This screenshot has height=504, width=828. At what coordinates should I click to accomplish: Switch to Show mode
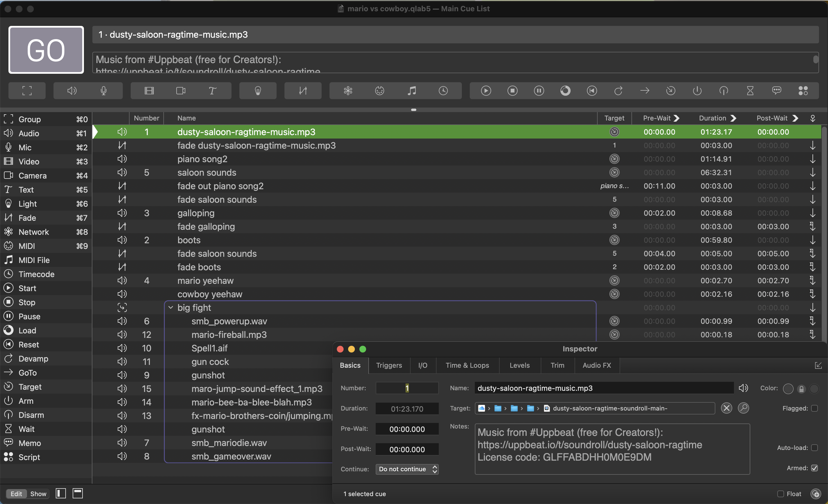click(x=38, y=494)
